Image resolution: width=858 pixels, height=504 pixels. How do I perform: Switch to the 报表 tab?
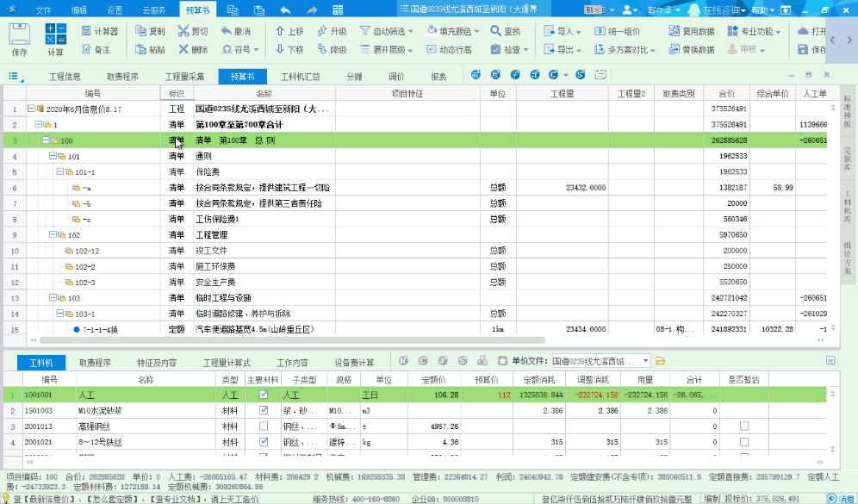[x=438, y=77]
